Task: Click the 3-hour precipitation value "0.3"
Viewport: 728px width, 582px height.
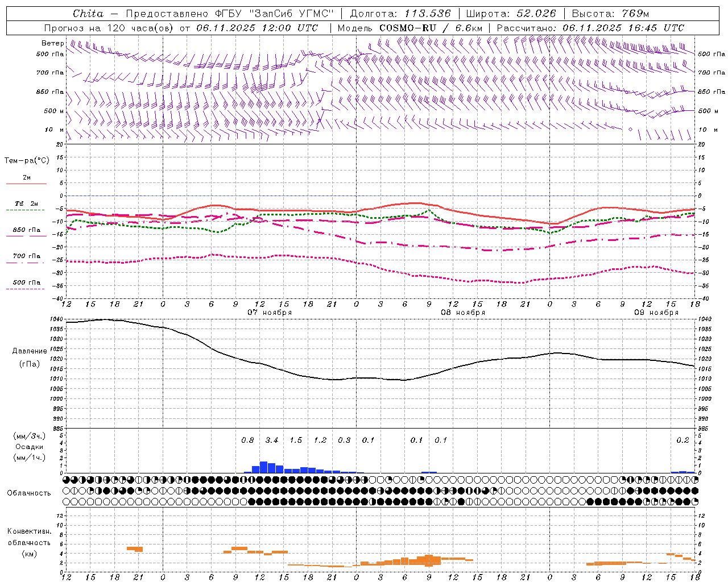Action: click(x=344, y=440)
